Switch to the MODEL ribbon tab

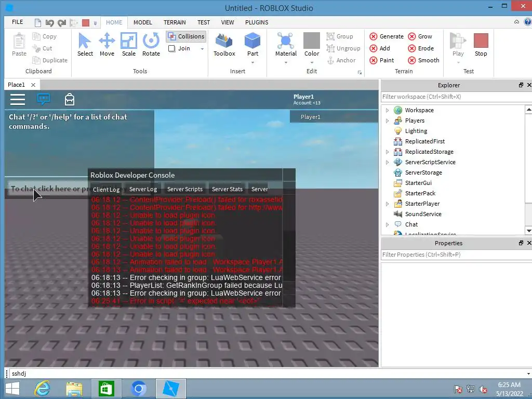pyautogui.click(x=142, y=22)
